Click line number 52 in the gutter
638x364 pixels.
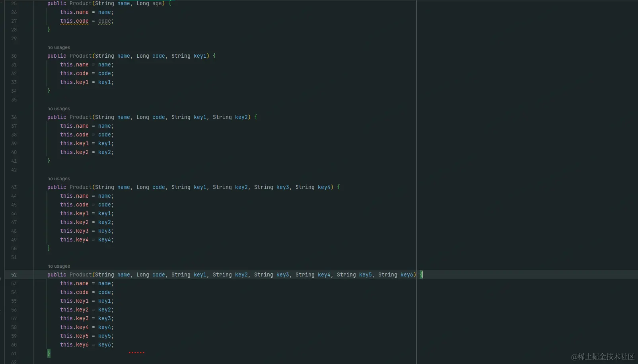pos(14,275)
